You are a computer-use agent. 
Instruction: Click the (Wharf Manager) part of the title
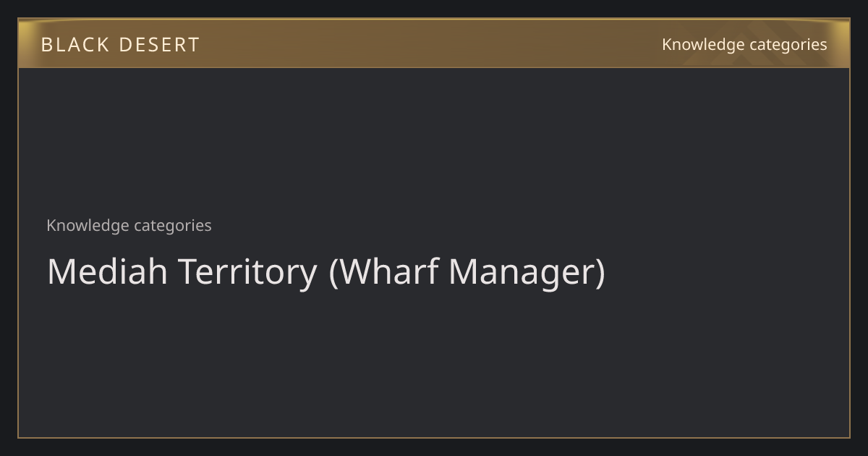pos(467,273)
